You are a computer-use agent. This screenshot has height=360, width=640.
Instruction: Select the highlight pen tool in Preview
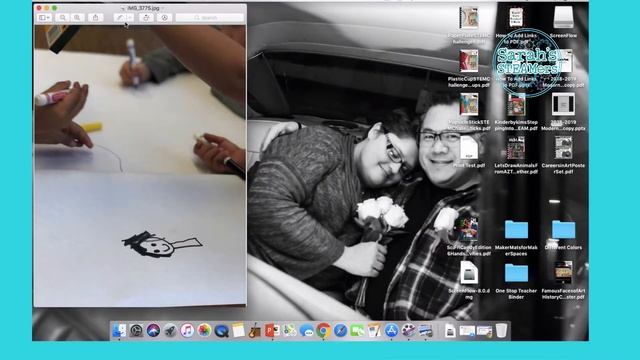click(120, 18)
